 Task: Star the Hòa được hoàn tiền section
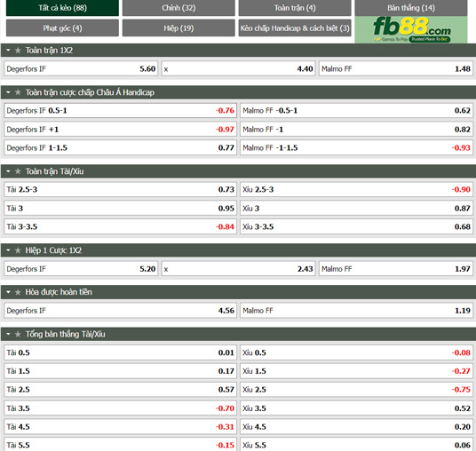pos(18,292)
